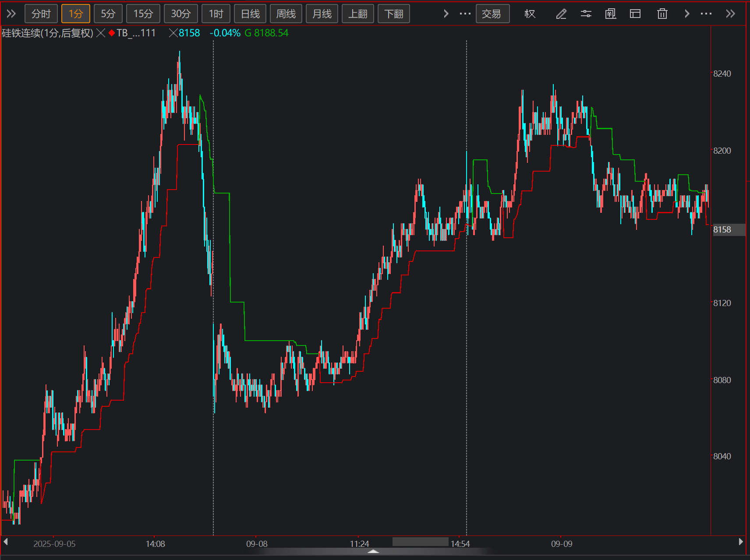Switch to the 分时 time-sharing view
The image size is (750, 560).
click(x=41, y=14)
